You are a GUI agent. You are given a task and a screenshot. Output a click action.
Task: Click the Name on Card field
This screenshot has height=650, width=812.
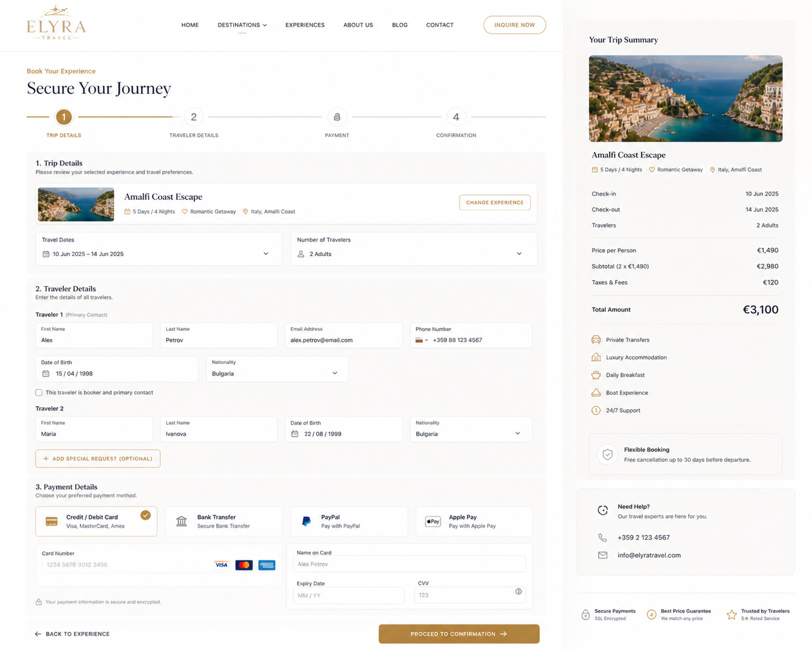pyautogui.click(x=409, y=564)
